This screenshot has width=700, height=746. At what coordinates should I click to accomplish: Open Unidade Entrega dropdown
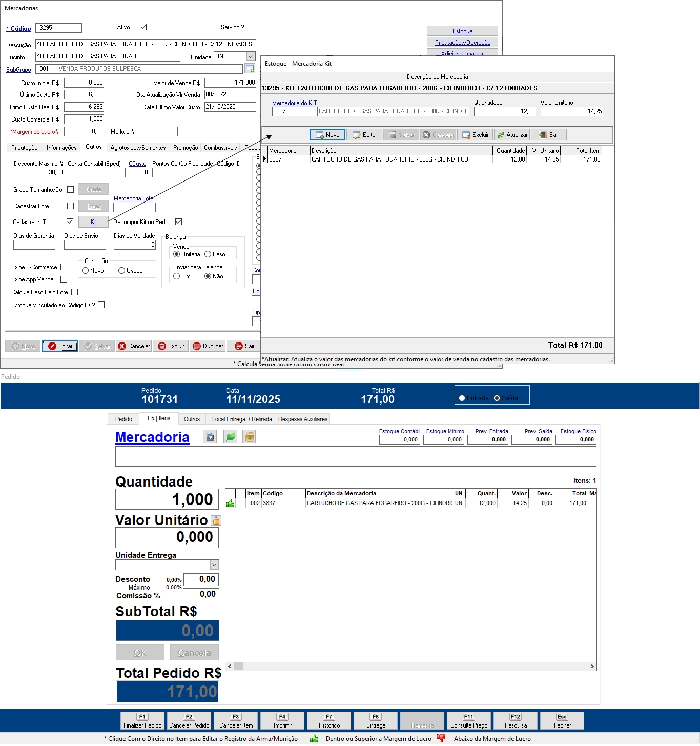[x=214, y=565]
